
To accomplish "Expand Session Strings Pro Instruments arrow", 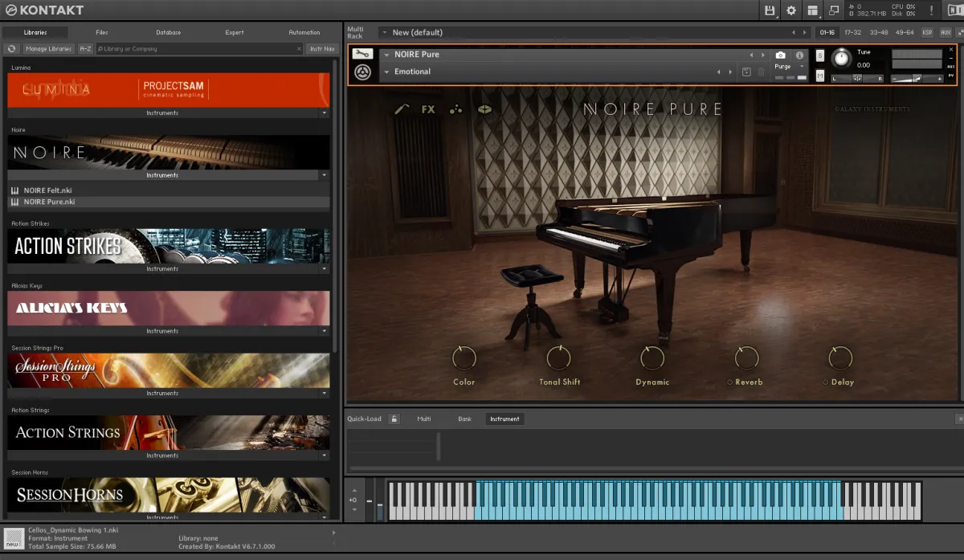I will [x=325, y=394].
